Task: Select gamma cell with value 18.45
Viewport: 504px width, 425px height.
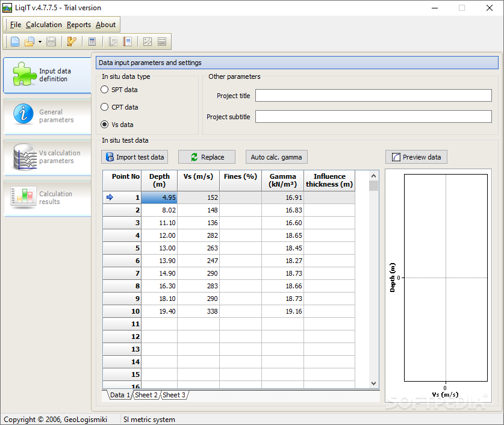Action: point(283,248)
